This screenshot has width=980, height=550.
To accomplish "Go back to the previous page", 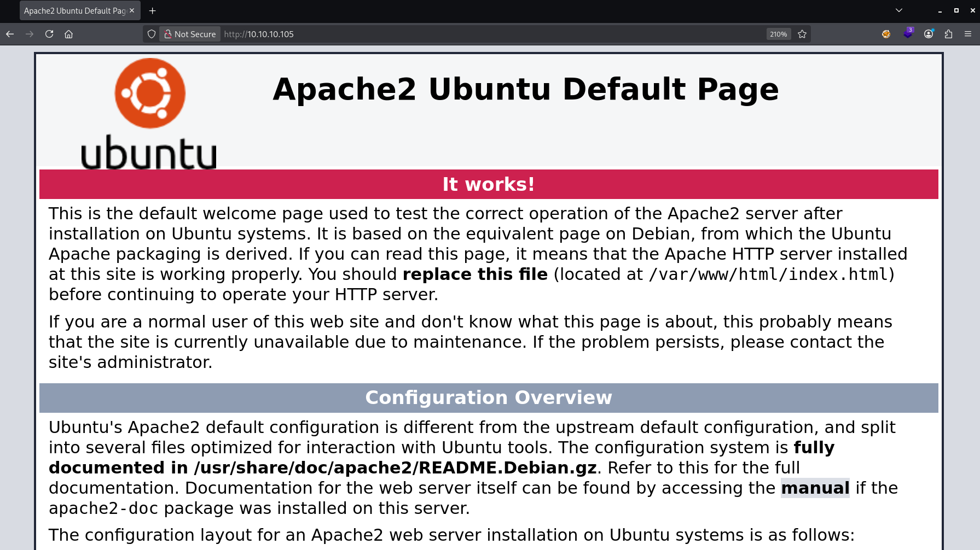I will (10, 34).
